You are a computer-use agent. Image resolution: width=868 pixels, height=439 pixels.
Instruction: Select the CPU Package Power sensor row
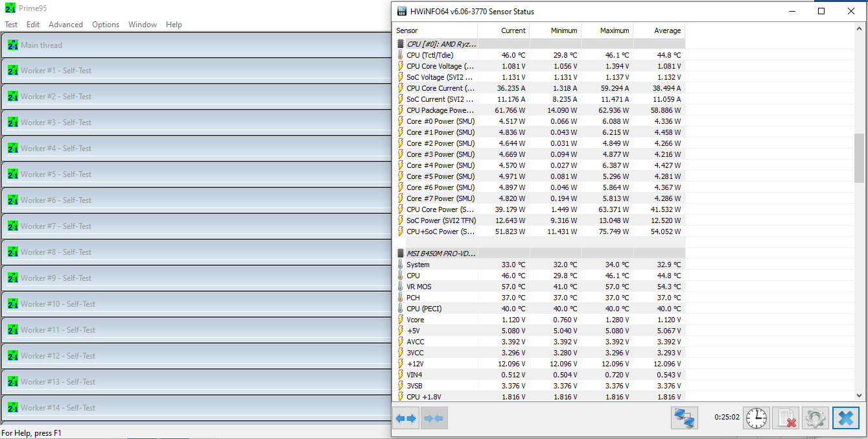tap(539, 110)
